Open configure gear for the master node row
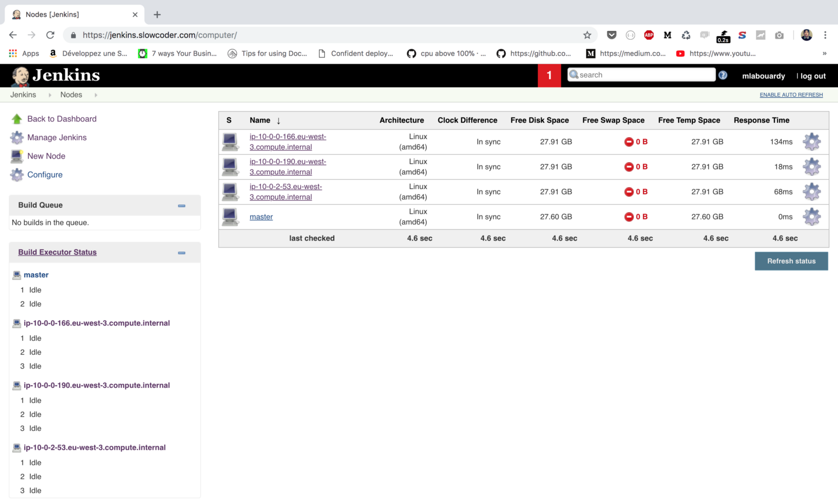Screen dimensions: 838x504 811,217
